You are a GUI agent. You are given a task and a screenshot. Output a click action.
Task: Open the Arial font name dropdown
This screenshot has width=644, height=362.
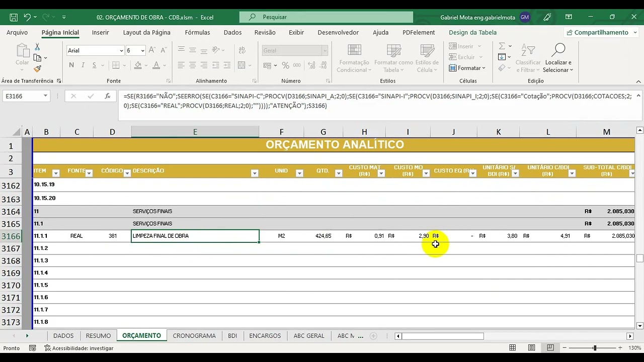(121, 51)
